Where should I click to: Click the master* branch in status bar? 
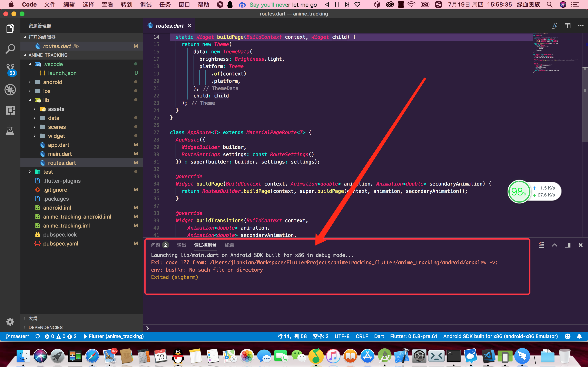pyautogui.click(x=18, y=336)
